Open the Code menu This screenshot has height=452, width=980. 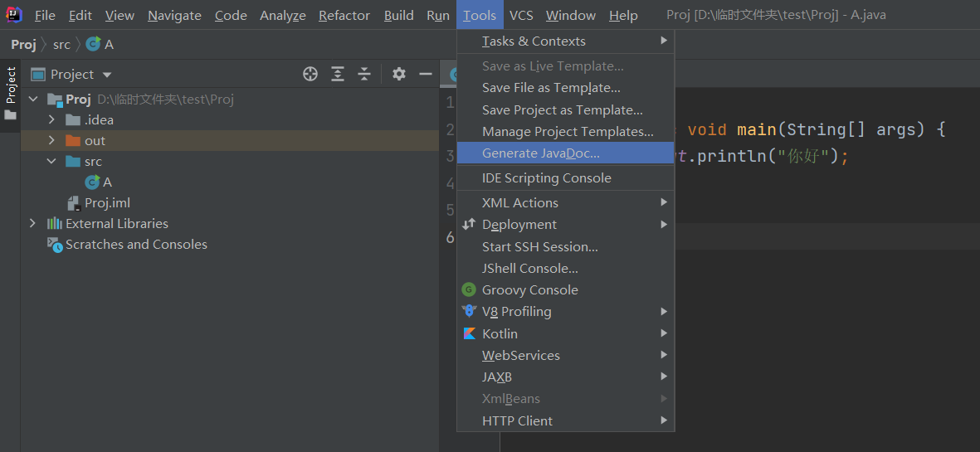tap(231, 15)
